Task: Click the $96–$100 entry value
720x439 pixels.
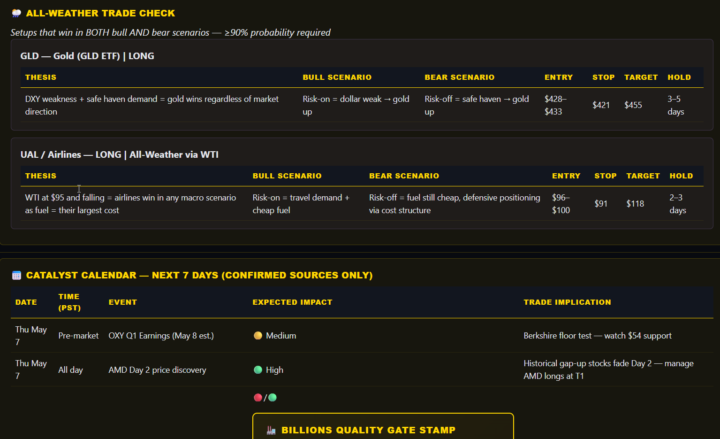Action: (561, 204)
